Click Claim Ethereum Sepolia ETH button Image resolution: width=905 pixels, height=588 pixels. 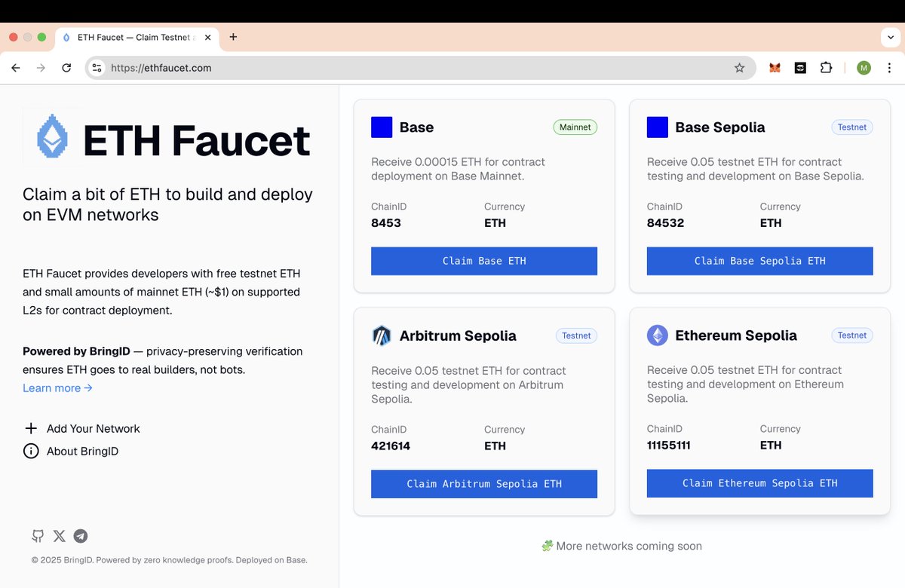click(760, 483)
